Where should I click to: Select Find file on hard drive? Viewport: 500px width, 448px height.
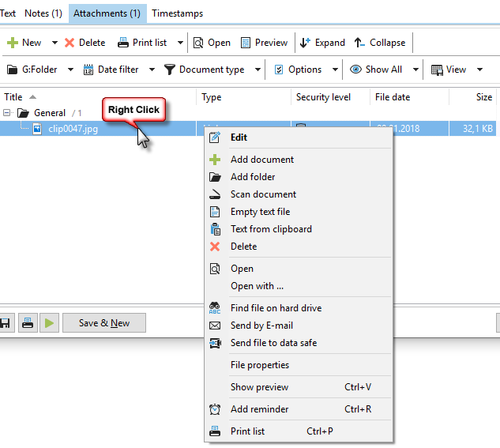coord(276,308)
